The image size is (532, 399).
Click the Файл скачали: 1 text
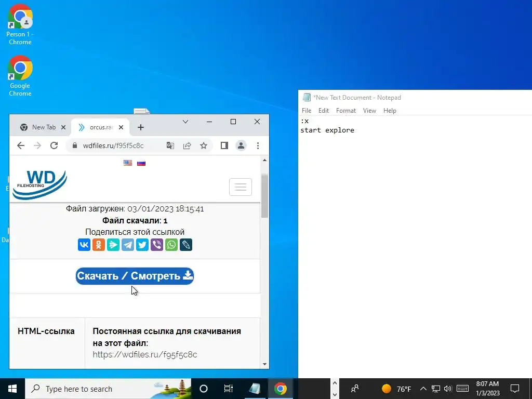pos(135,220)
